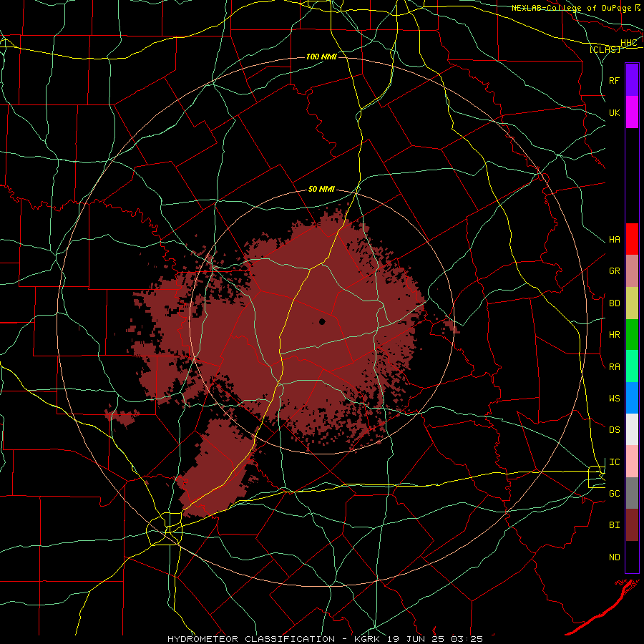Click the NEXLAB-College of DuPage credit text
This screenshot has width=644, height=644.
pos(571,8)
